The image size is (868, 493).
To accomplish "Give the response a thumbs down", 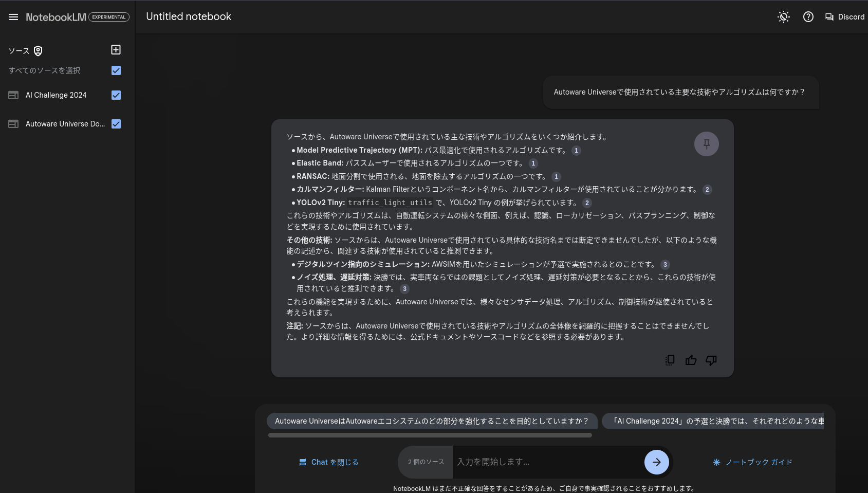I will pyautogui.click(x=711, y=360).
